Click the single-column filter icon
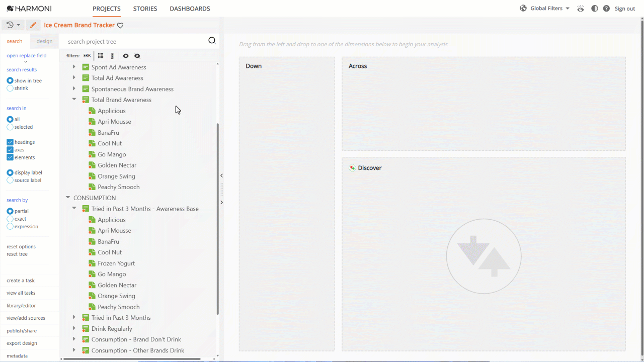Viewport: 644px width, 362px height. [112, 56]
